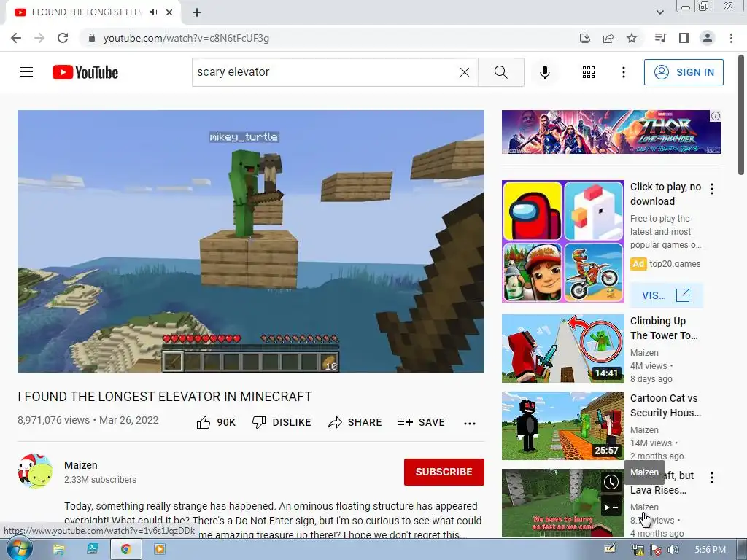SAVE the video to a playlist

click(x=421, y=422)
